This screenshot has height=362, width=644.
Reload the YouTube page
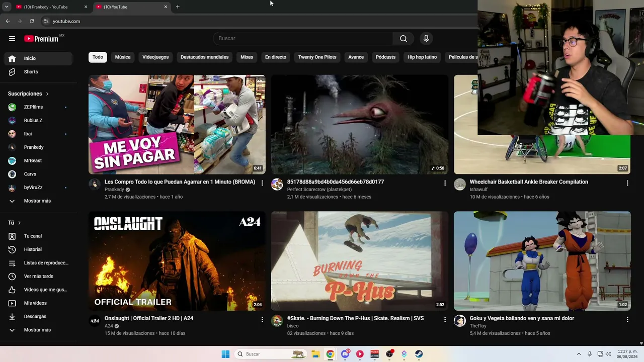(x=32, y=21)
